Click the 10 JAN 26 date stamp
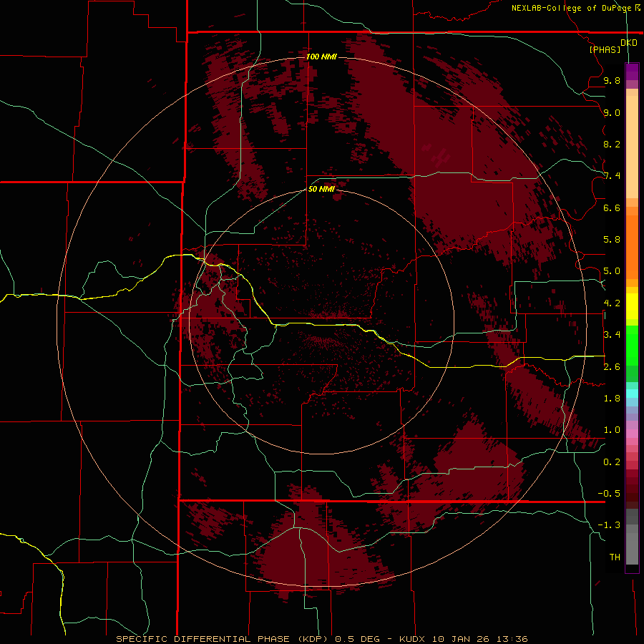Viewport: 644px width, 644px height. [459, 639]
